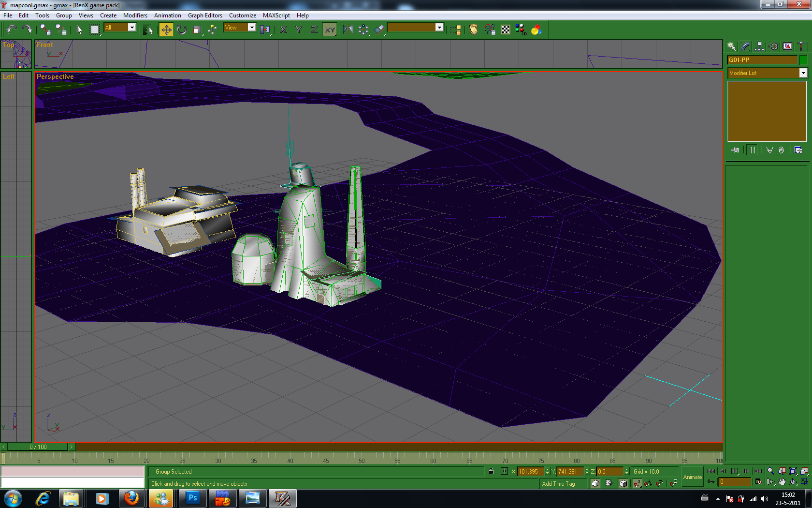Viewport: 812px width, 508px height.
Task: Select the Rotate tool in the toolbar
Action: pyautogui.click(x=182, y=30)
